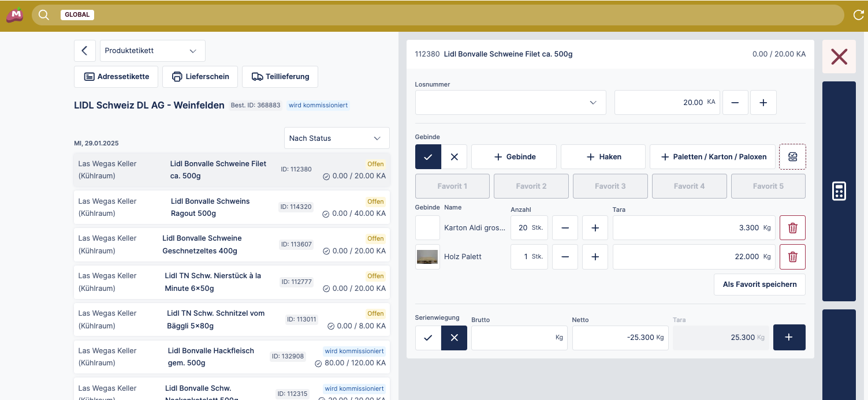The height and width of the screenshot is (400, 868).
Task: Enable Gebinde with the checkmark toggle
Action: [428, 157]
